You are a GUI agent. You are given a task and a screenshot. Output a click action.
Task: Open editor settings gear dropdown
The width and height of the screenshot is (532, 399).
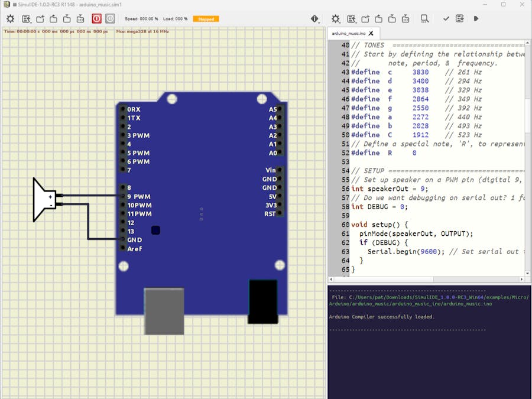pos(336,19)
